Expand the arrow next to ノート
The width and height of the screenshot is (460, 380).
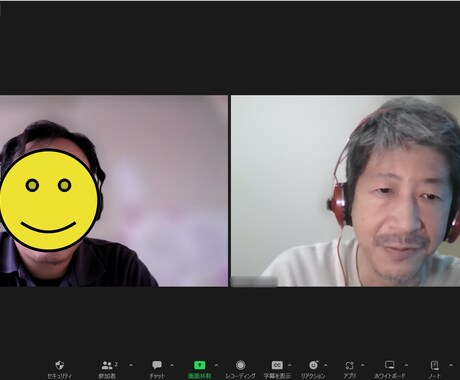pyautogui.click(x=451, y=365)
